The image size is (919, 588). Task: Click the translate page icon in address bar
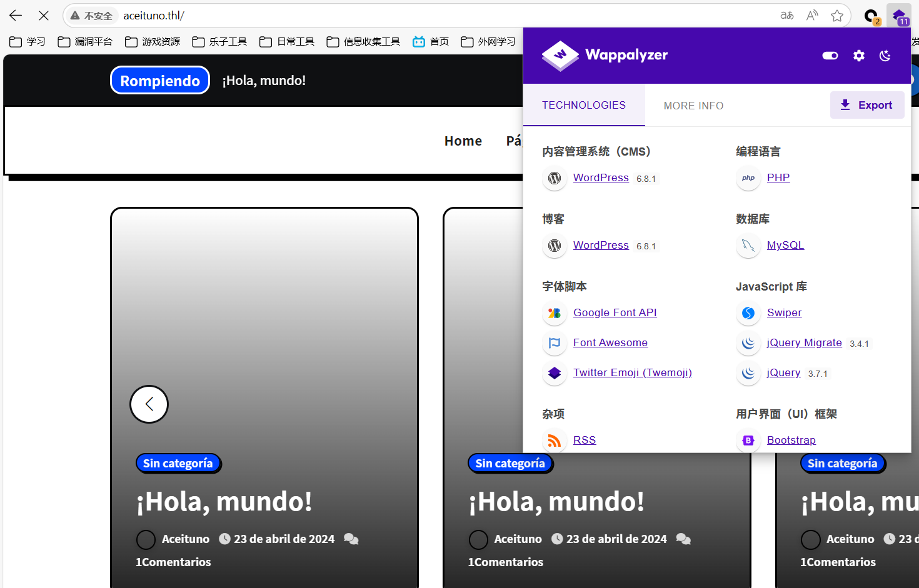coord(787,16)
